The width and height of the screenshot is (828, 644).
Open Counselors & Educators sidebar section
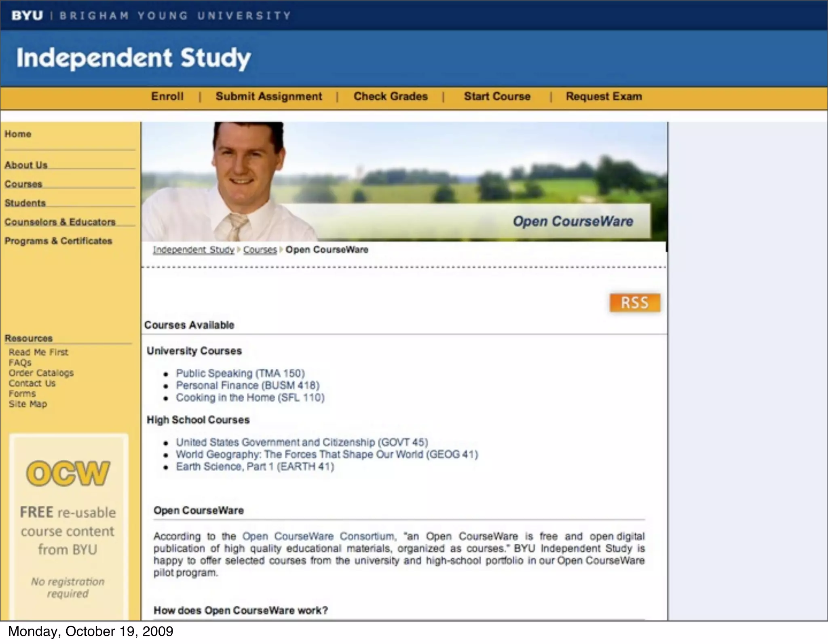(x=60, y=222)
